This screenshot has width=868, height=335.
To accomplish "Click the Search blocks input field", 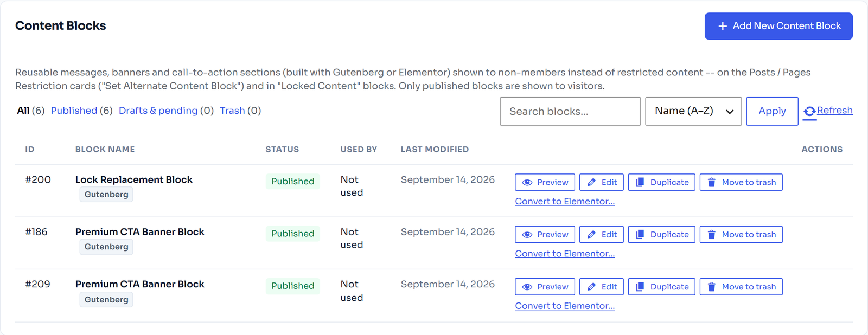I will pos(570,111).
